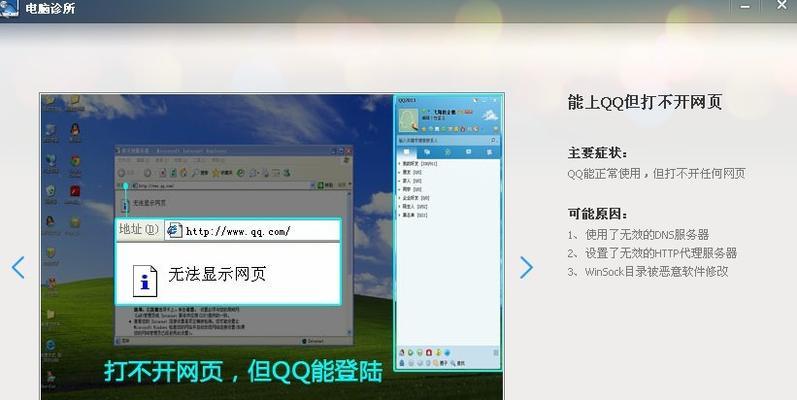Click cause 设置了无效的HTTP代理服务器
Viewport: 797px width, 400px height.
[652, 253]
